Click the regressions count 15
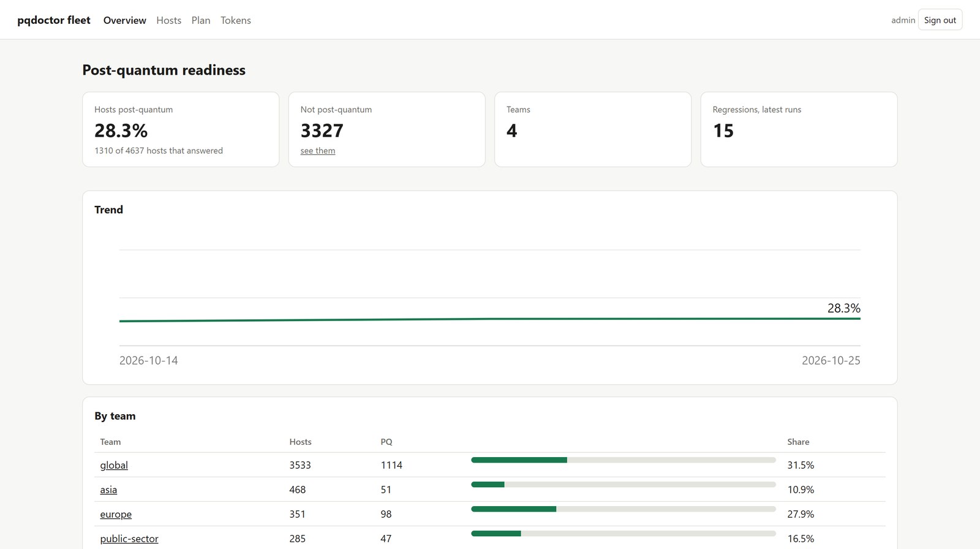This screenshot has height=549, width=980. (x=723, y=131)
